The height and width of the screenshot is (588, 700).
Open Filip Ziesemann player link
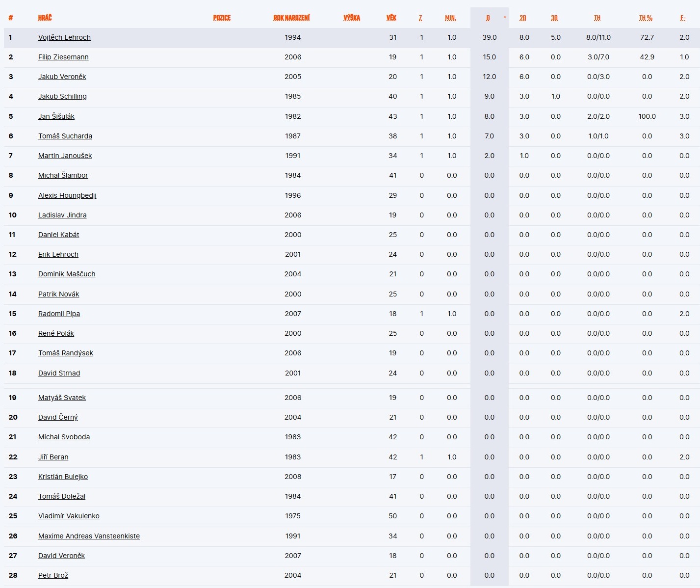(63, 57)
